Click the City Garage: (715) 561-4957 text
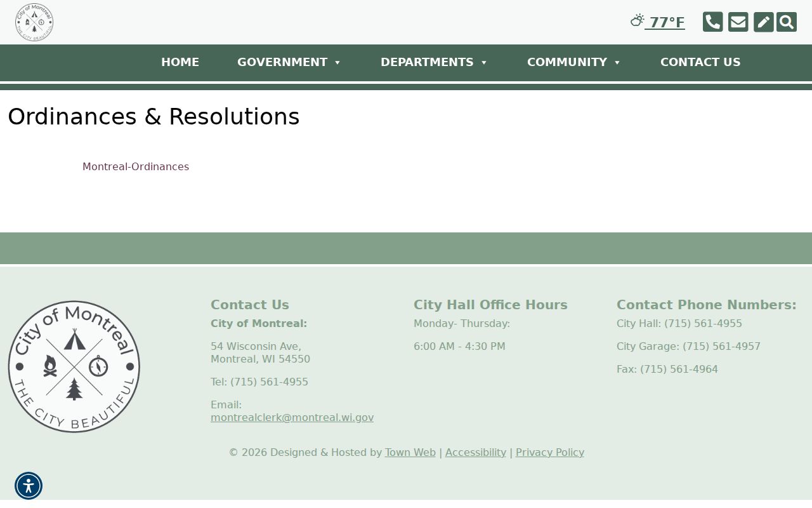812x508 pixels. [688, 347]
